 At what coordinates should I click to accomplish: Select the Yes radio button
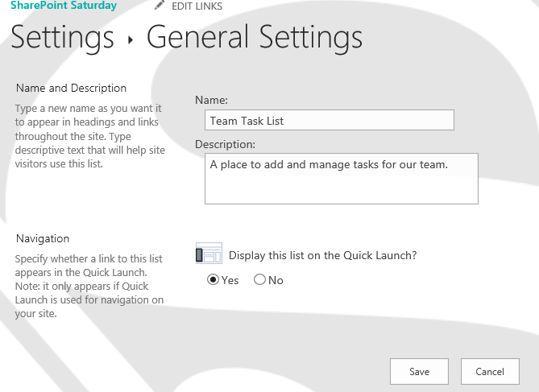[x=213, y=279]
